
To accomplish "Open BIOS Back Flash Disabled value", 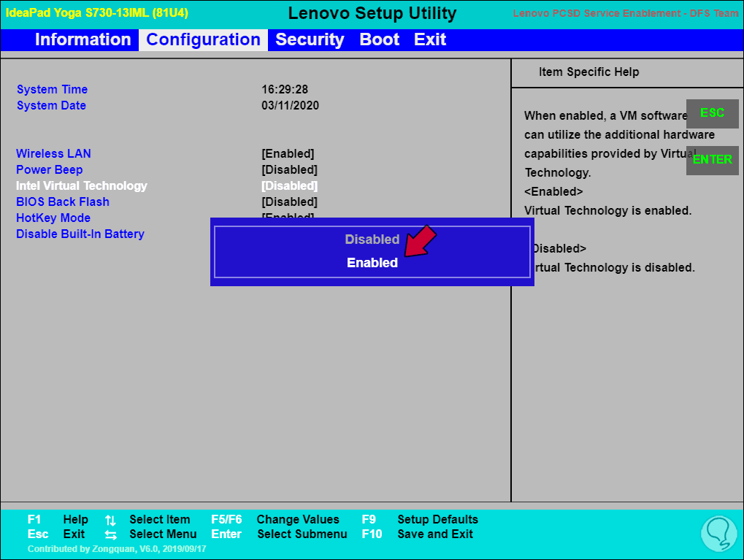I will point(289,202).
